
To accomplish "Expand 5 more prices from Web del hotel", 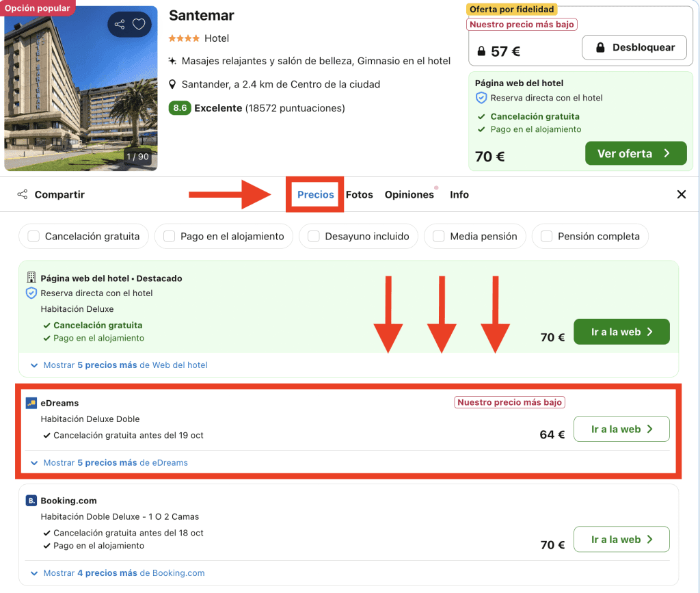I will pos(125,365).
